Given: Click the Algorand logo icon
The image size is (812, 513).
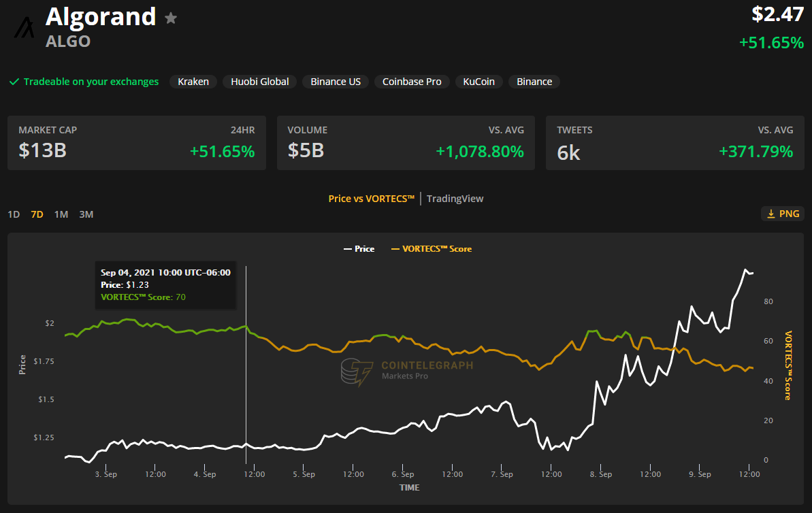Looking at the screenshot, I should [25, 27].
